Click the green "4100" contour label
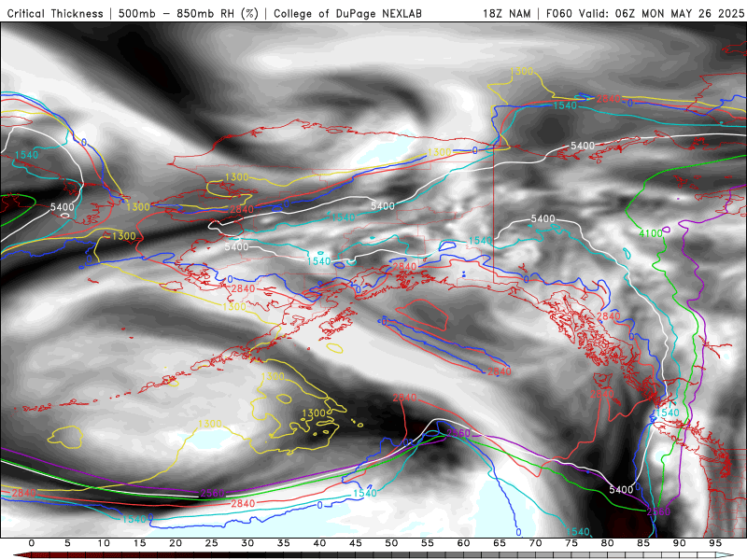The height and width of the screenshot is (560, 747). pyautogui.click(x=650, y=233)
